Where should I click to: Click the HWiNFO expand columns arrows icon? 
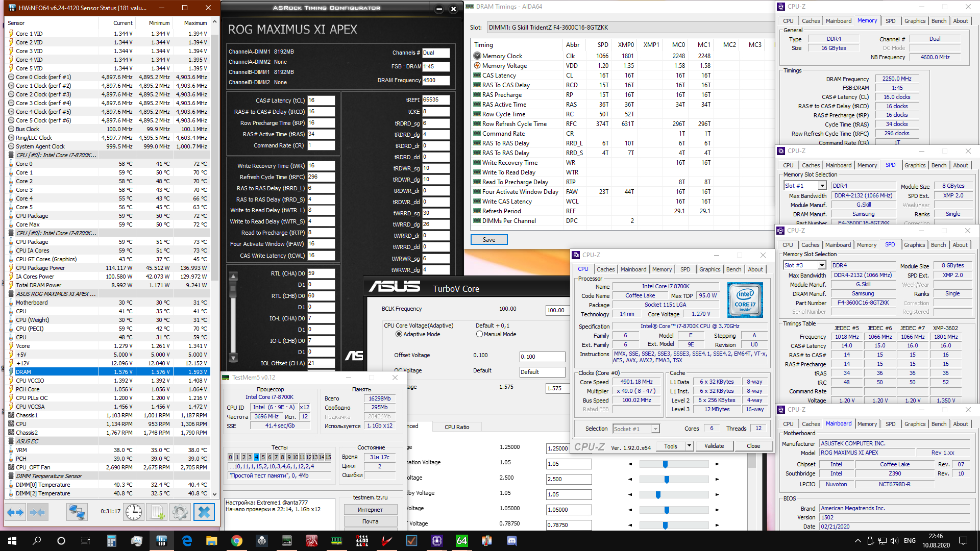click(15, 512)
